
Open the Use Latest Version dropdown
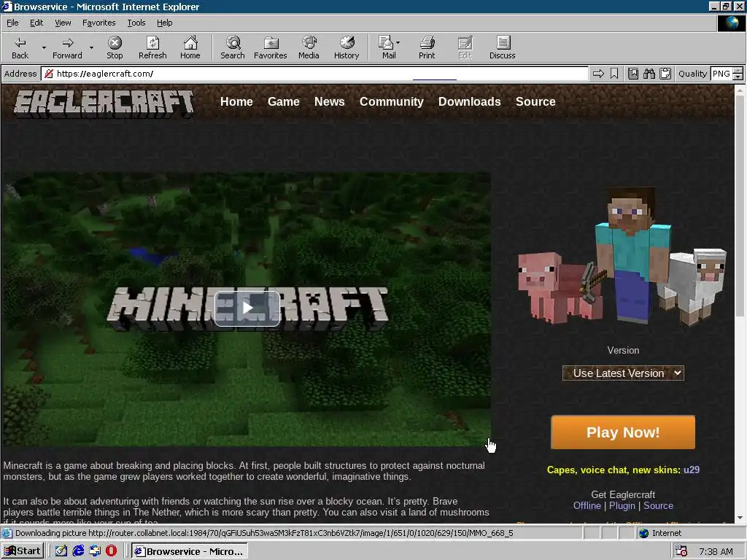(x=623, y=373)
